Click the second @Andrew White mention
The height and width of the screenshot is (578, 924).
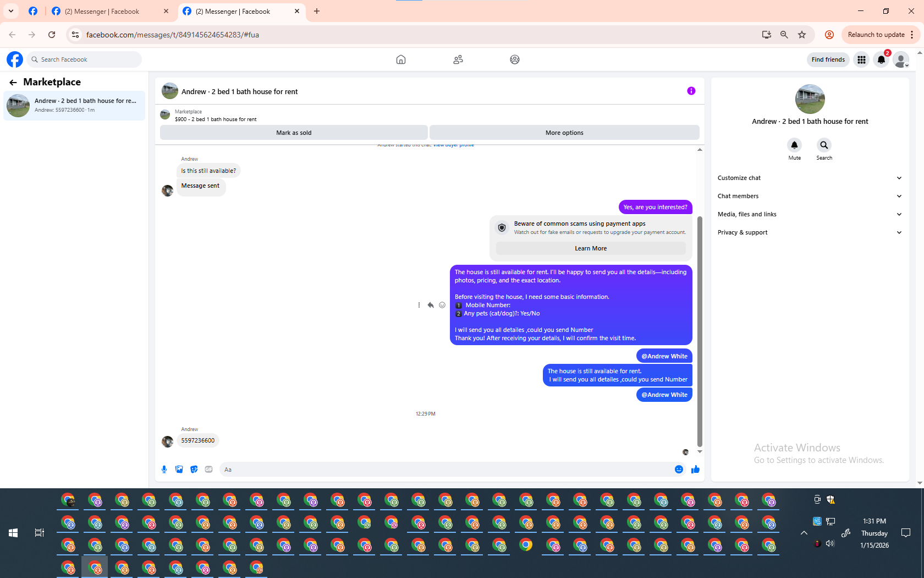(x=664, y=395)
